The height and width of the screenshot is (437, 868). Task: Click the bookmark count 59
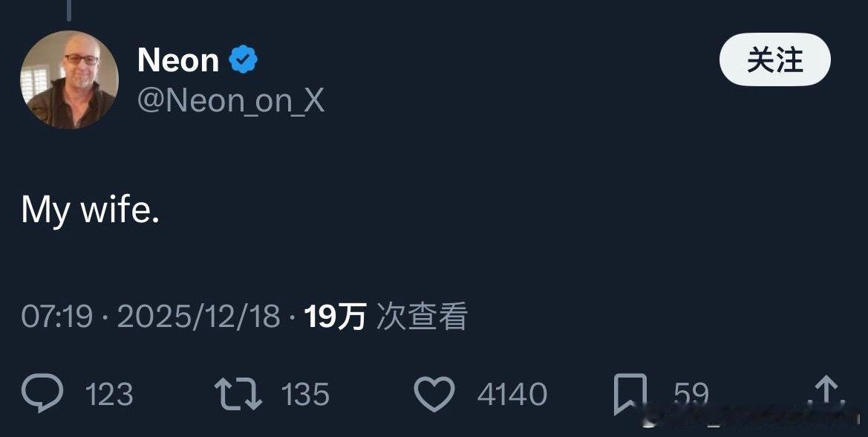[691, 394]
